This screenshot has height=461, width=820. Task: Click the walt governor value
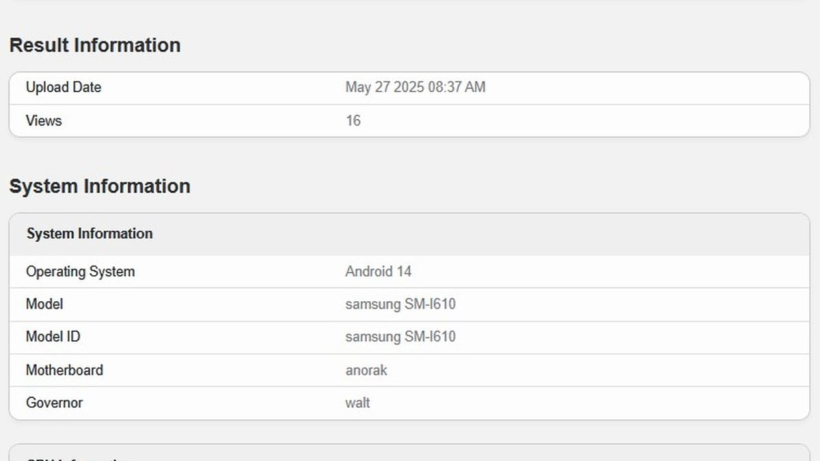[358, 403]
